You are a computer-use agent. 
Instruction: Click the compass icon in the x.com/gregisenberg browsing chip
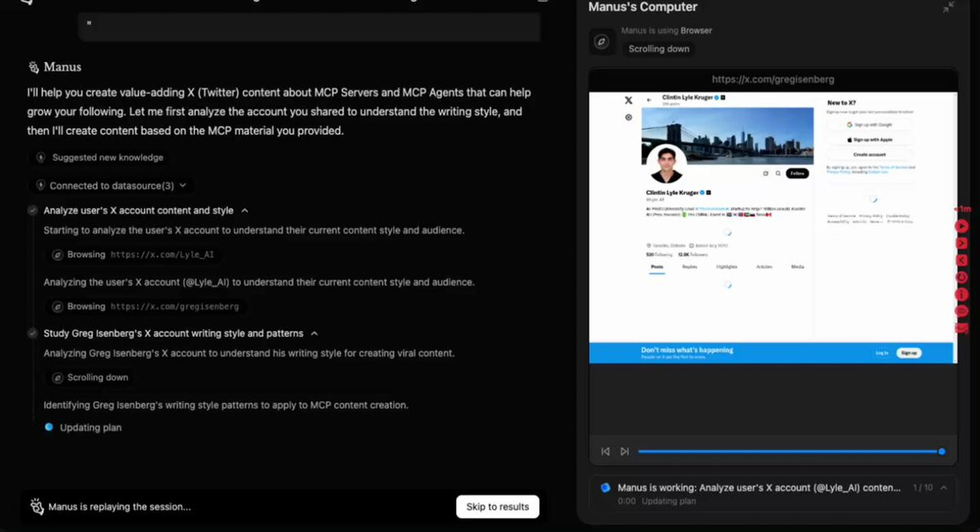click(x=57, y=306)
